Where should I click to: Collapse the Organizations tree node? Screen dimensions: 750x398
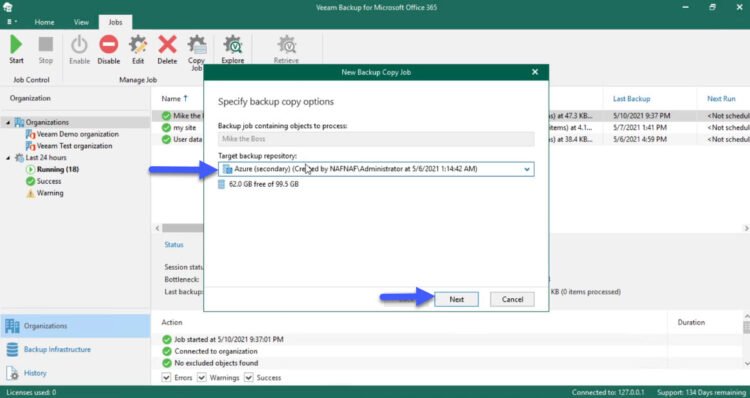(x=8, y=122)
